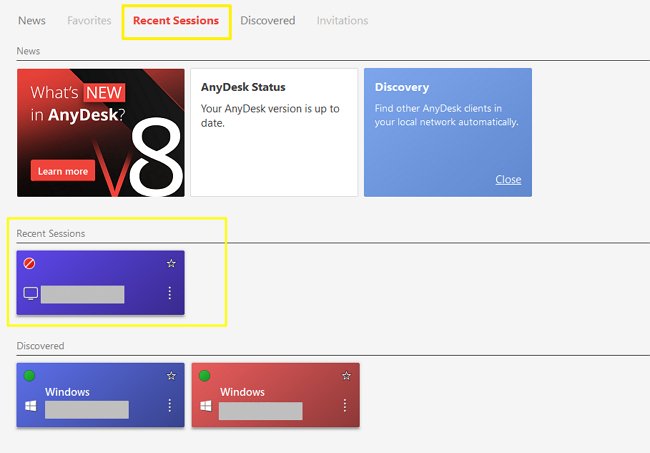Open the Invitations tab
Image resolution: width=650 pixels, height=453 pixels.
(342, 20)
